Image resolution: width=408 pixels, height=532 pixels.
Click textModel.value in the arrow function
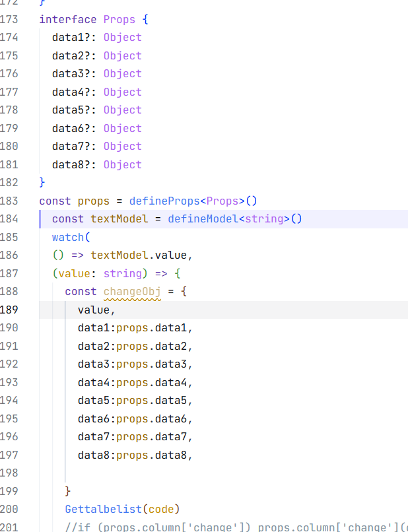coord(140,255)
